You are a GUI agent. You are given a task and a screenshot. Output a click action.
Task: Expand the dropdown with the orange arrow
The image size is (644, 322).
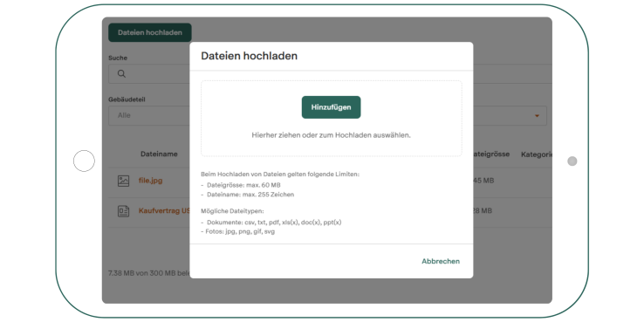pos(537,116)
